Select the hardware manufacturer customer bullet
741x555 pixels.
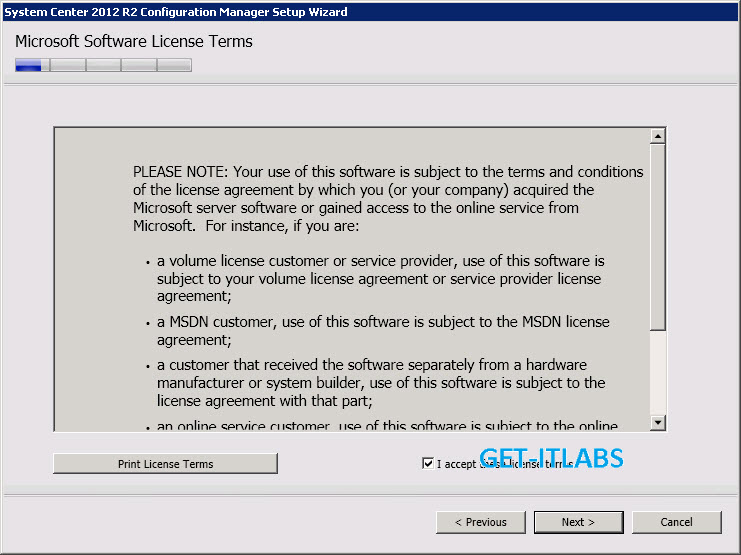[381, 383]
